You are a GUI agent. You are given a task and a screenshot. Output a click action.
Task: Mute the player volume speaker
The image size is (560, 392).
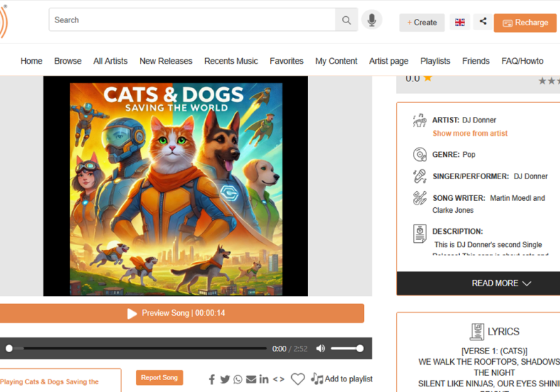point(321,349)
